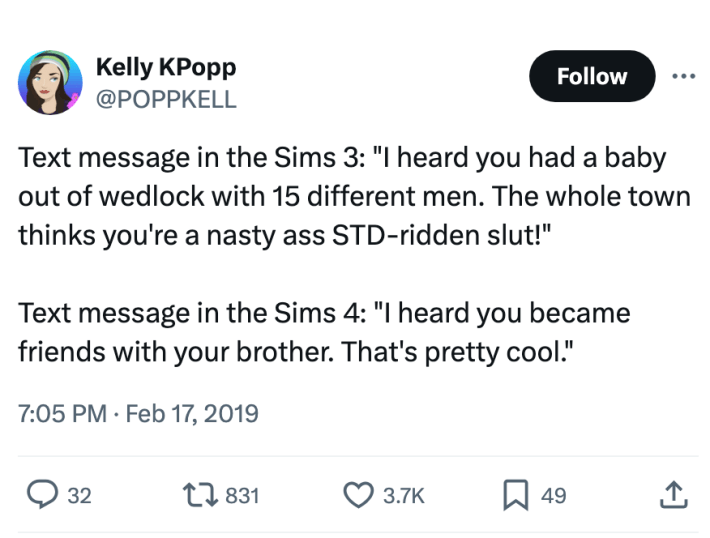Bookmark this tweet with the bookmark icon

tap(516, 493)
